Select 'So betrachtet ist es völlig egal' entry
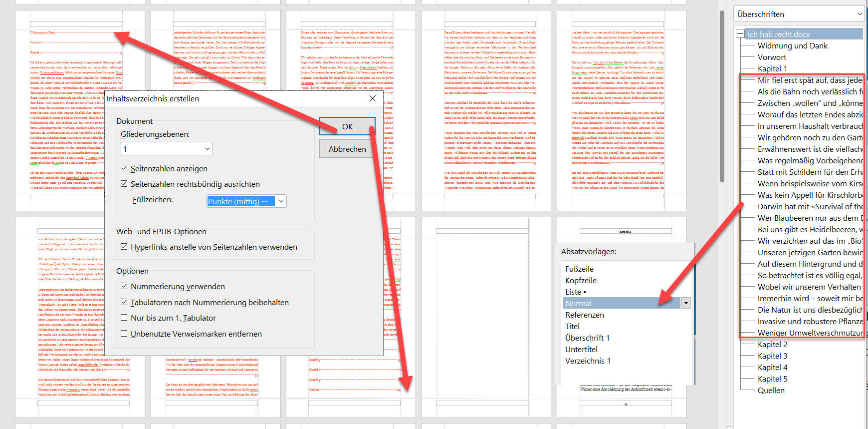The height and width of the screenshot is (429, 868). 810,275
